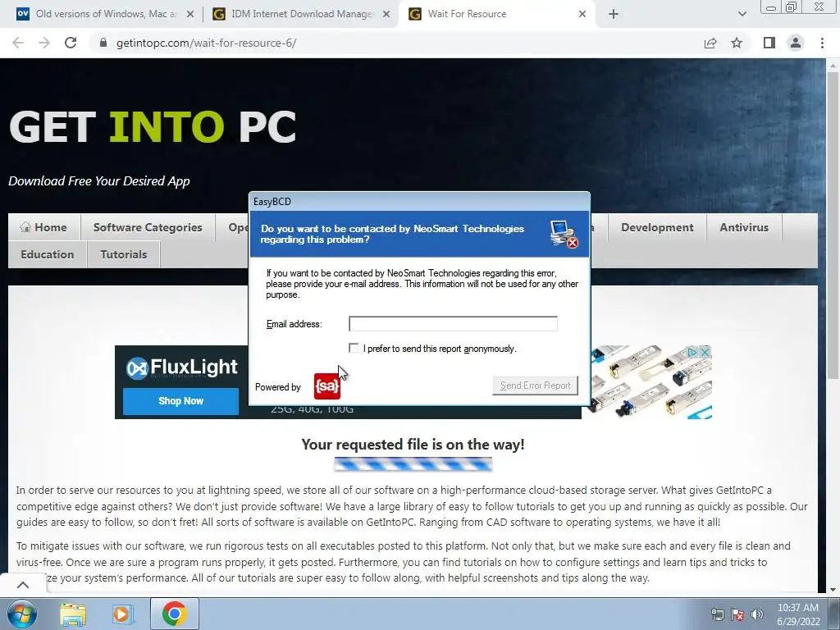Open a new browser tab
Viewport: 840px width, 630px height.
[614, 14]
